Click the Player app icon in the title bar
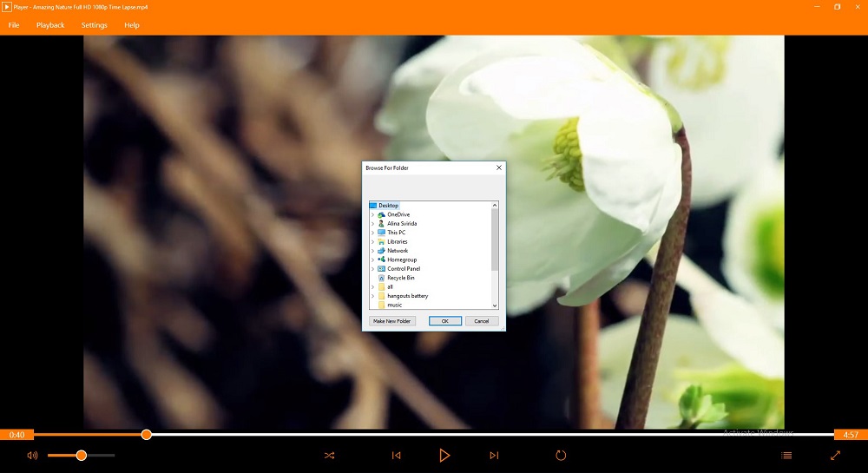Viewport: 868px width, 473px height. tap(7, 7)
